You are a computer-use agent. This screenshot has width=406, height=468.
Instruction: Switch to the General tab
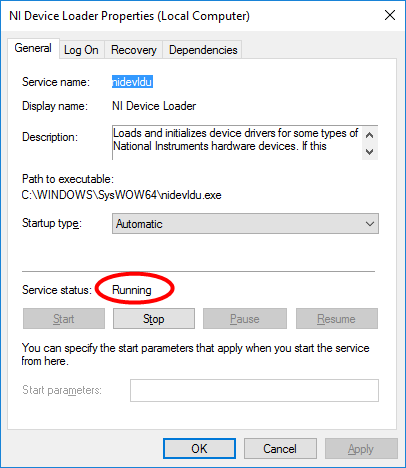pos(33,48)
